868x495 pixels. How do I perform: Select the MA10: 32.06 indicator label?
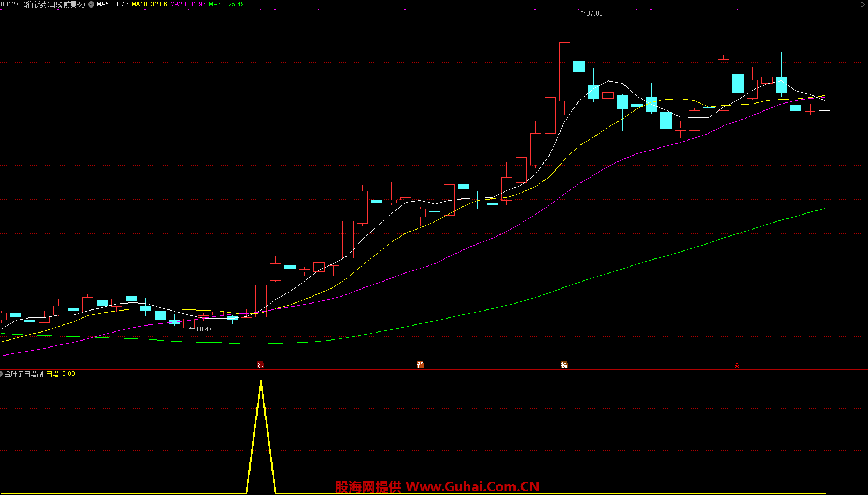(149, 4)
